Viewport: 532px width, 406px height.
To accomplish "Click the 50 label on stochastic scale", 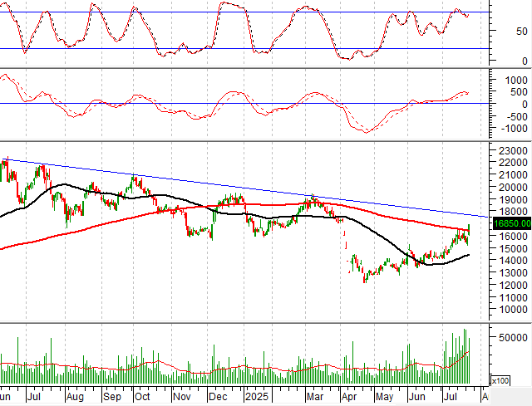I will 520,31.
